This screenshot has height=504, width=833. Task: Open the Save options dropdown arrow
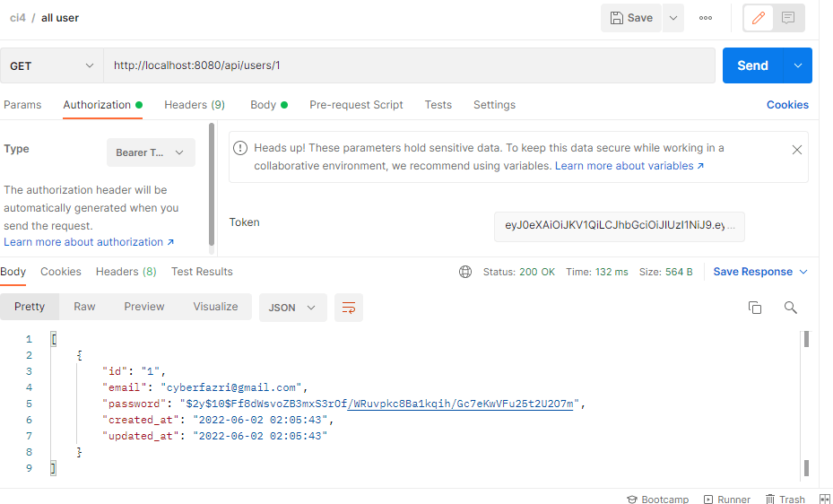click(x=673, y=18)
